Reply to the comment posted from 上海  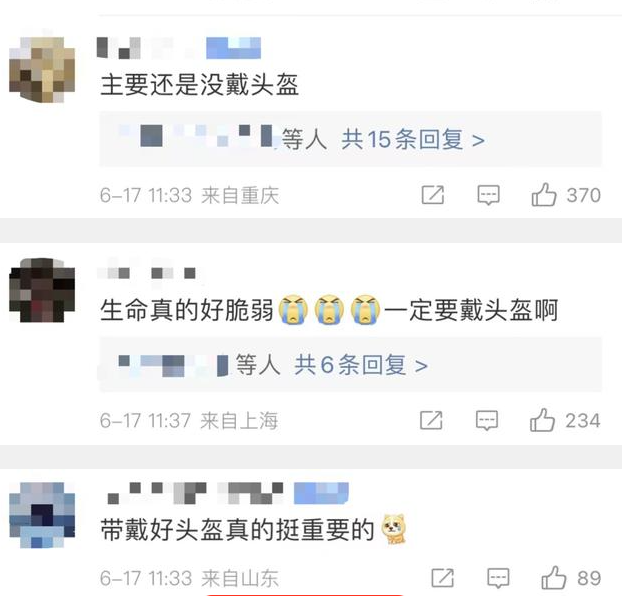(487, 420)
